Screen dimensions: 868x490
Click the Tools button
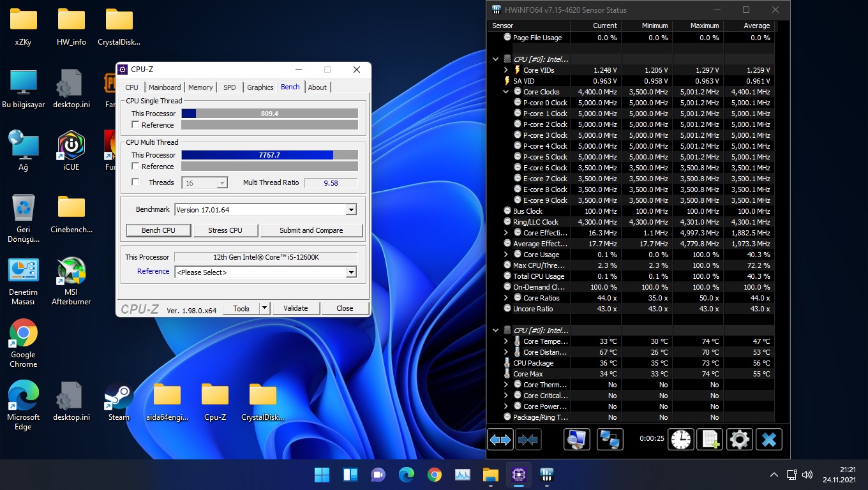pyautogui.click(x=241, y=308)
